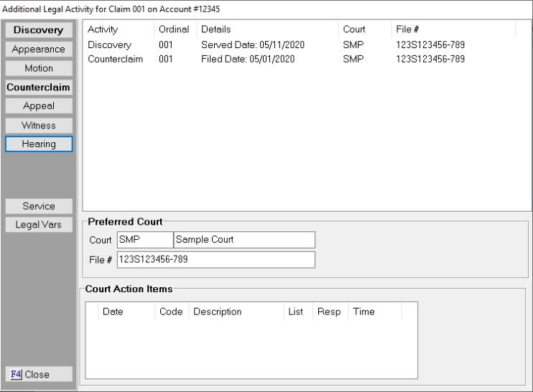
Task: Open the Service button
Action: click(39, 205)
